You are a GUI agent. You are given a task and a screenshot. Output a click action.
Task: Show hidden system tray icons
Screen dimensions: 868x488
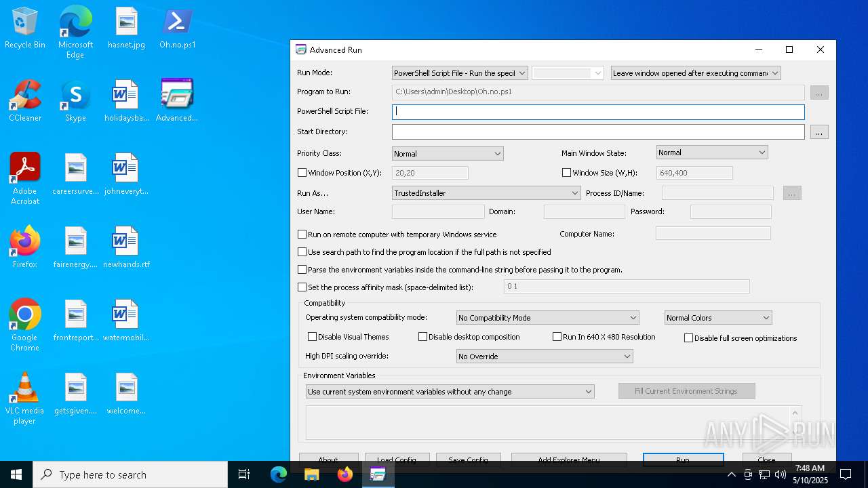(x=731, y=474)
